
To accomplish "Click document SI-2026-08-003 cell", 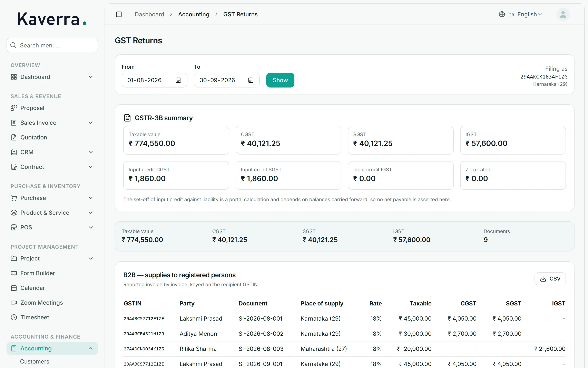I will click(x=261, y=349).
